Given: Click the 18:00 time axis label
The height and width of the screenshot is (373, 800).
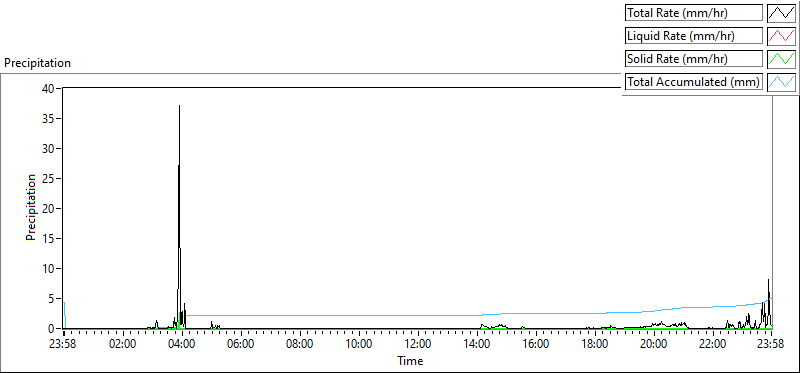Looking at the screenshot, I should pos(595,343).
